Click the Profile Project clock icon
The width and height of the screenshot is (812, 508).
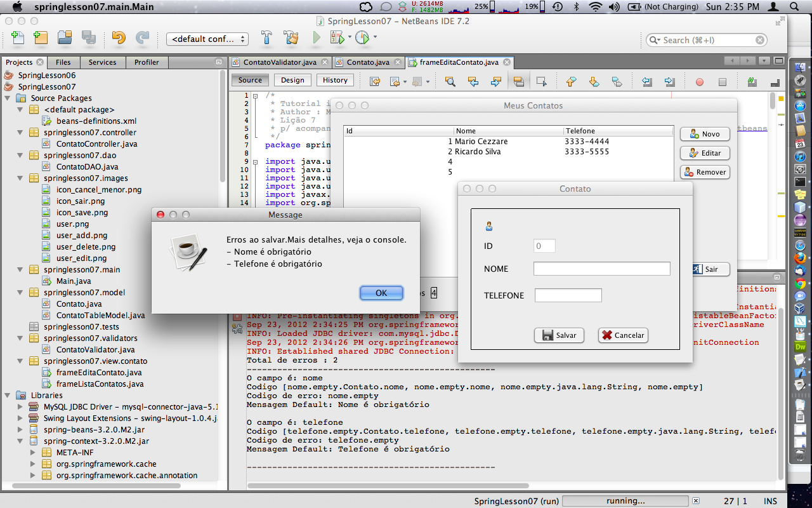pyautogui.click(x=362, y=38)
